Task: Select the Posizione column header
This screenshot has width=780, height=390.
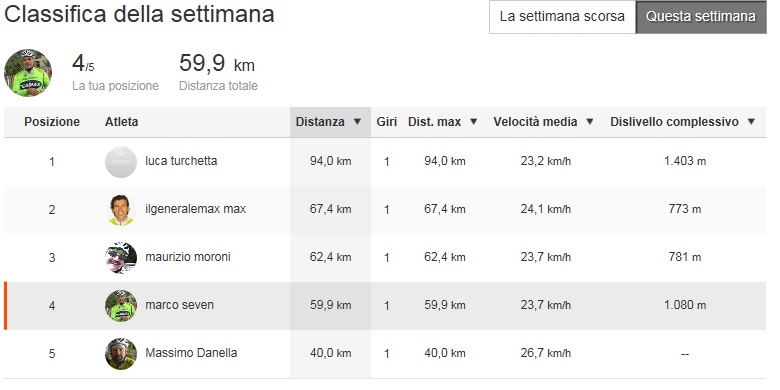Action: click(x=52, y=122)
